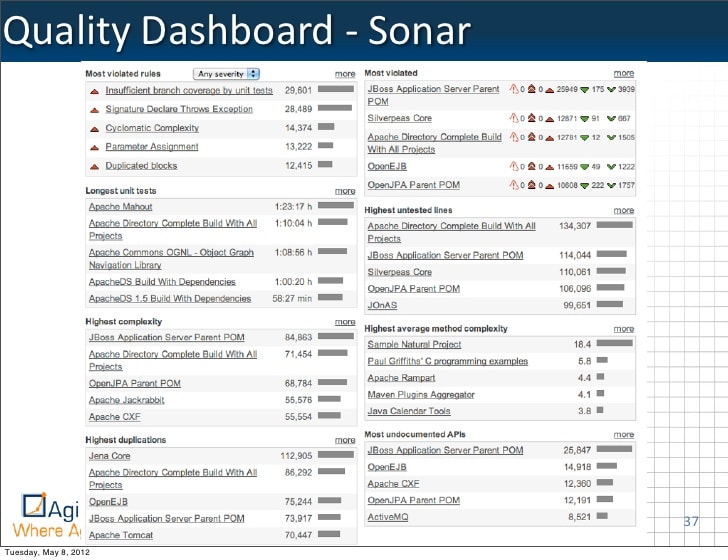
Task: Open the Apache Mahout project
Action: tap(122, 207)
